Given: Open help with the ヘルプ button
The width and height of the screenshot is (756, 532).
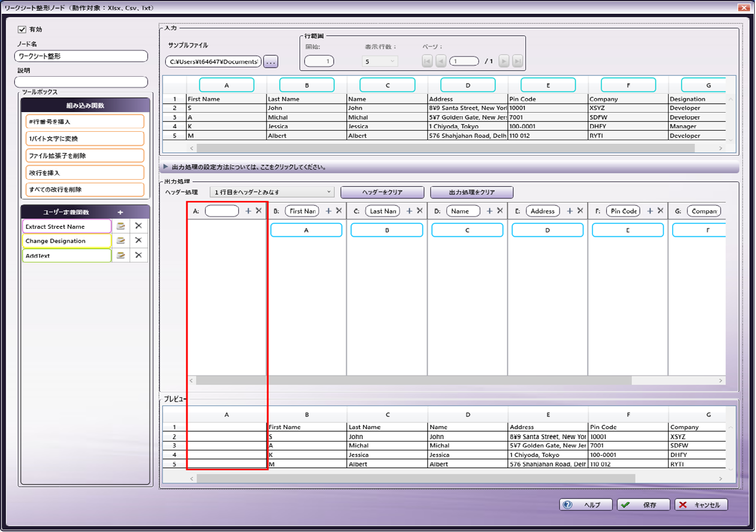Looking at the screenshot, I should (x=586, y=505).
